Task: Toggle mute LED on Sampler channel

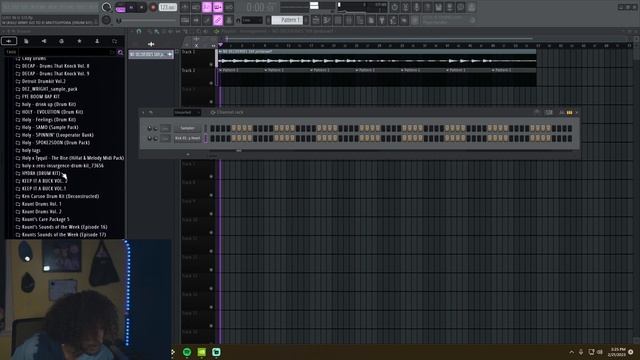Action: click(x=149, y=129)
